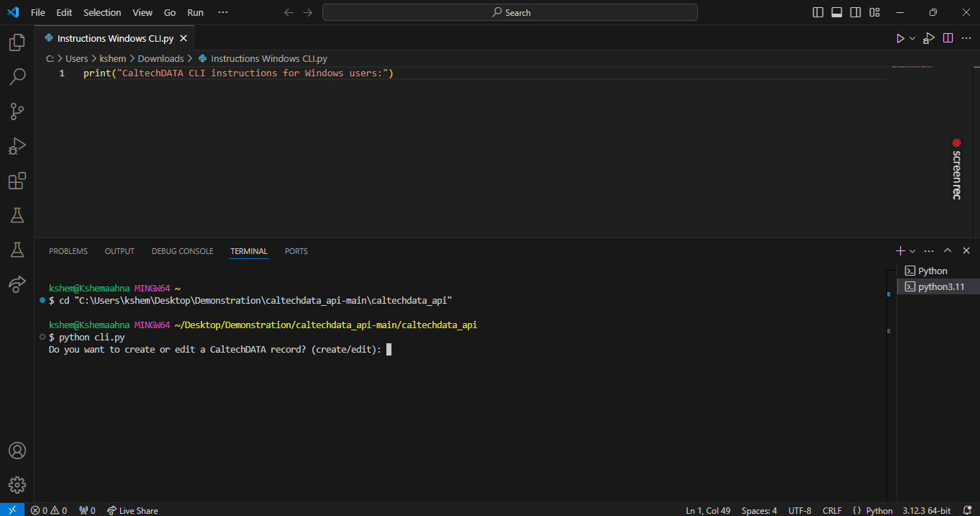Show errors and warnings in status bar

click(x=49, y=510)
